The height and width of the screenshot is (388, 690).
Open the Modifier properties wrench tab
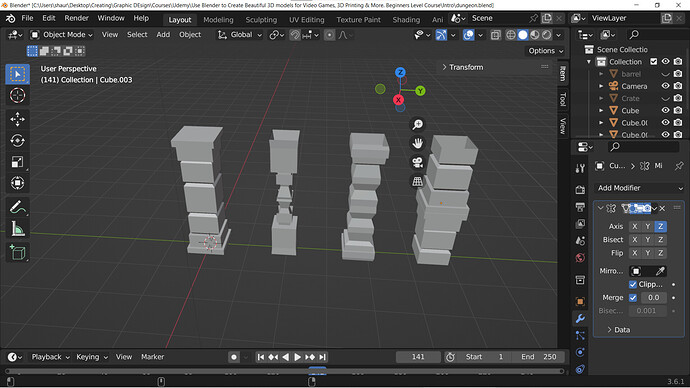pos(580,318)
